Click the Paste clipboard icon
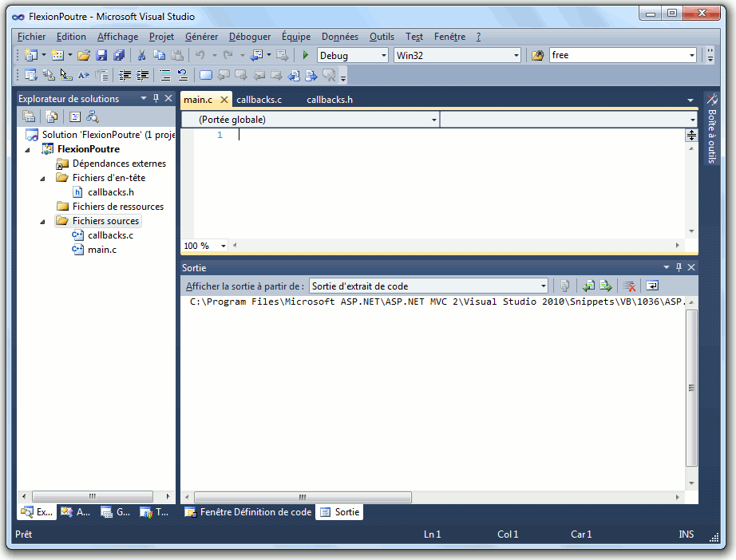Image resolution: width=736 pixels, height=560 pixels. pos(177,55)
